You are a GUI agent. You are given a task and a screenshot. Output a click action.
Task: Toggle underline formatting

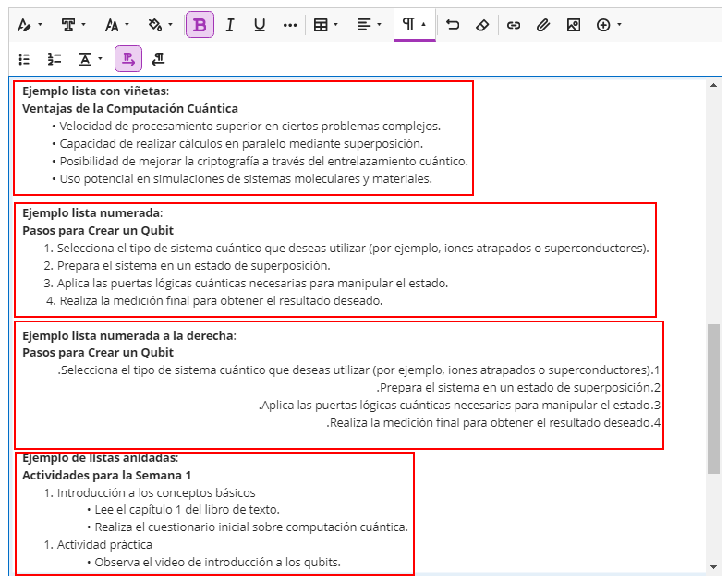[x=260, y=25]
